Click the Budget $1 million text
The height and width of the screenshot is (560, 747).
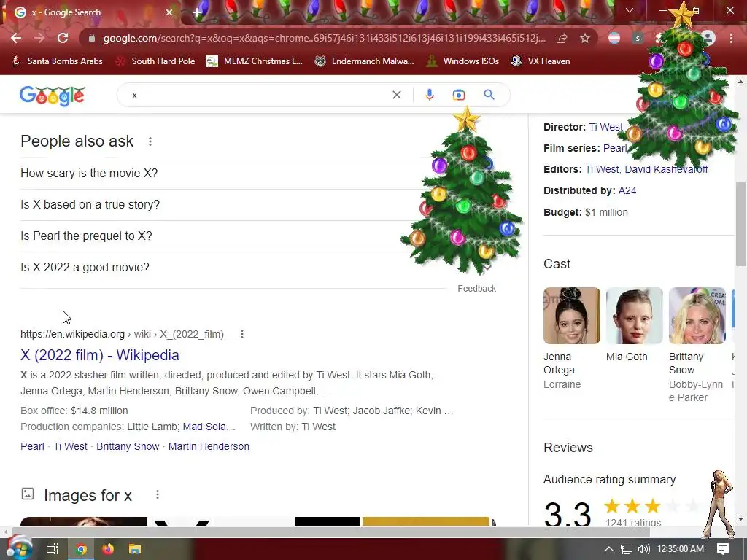point(586,212)
